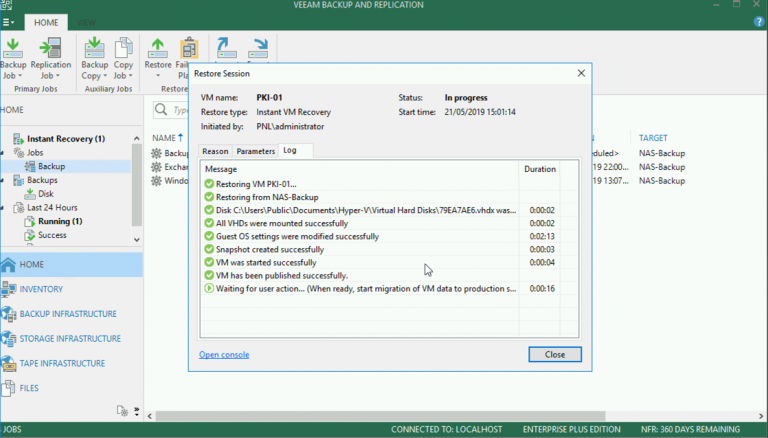Click the navigation pane configure icon
This screenshot has height=438, width=768.
click(x=122, y=411)
